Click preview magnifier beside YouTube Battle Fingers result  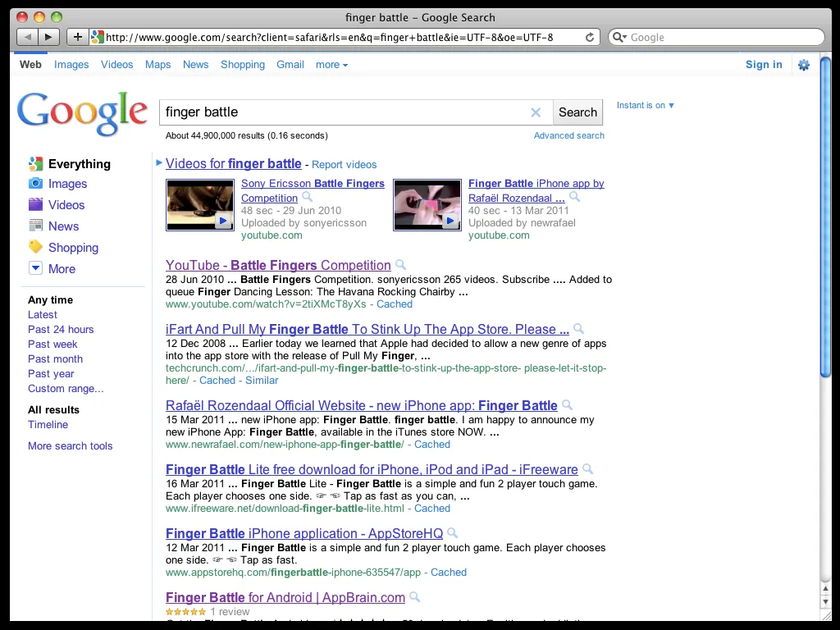tap(400, 265)
